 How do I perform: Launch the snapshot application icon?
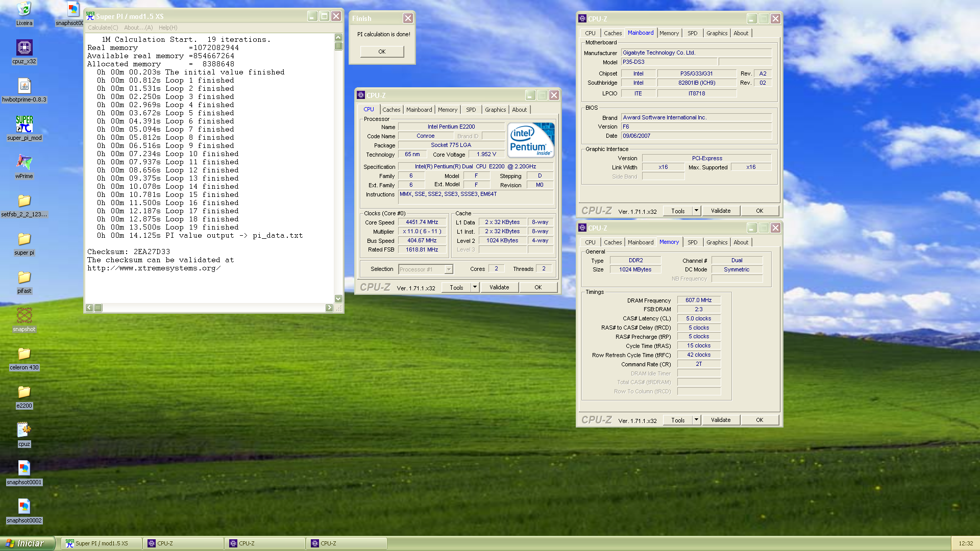coord(24,320)
